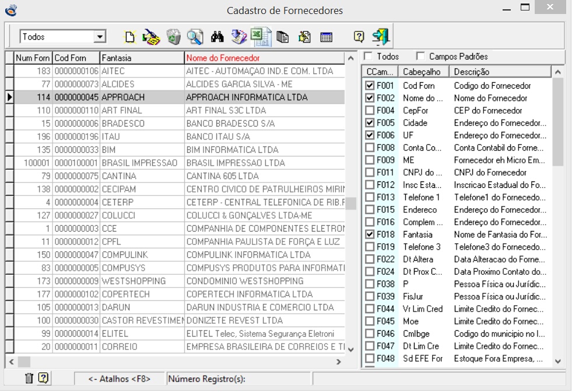Check the F004 CepFor checkbox
The width and height of the screenshot is (572, 392).
point(370,110)
